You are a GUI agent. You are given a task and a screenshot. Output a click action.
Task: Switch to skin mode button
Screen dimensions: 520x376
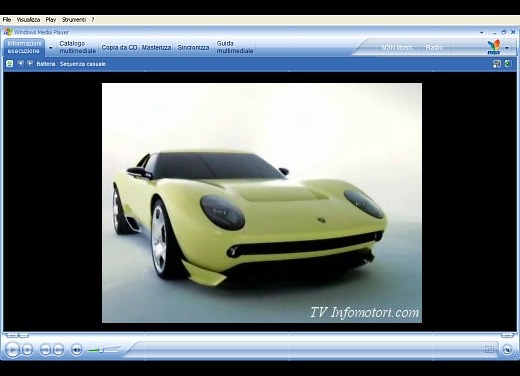[x=507, y=350]
